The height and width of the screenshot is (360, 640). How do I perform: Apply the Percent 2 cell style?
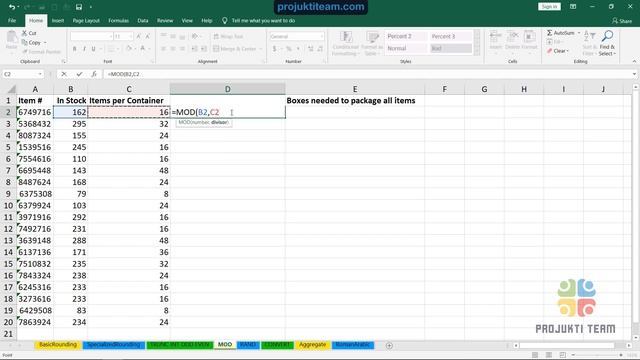[x=406, y=36]
